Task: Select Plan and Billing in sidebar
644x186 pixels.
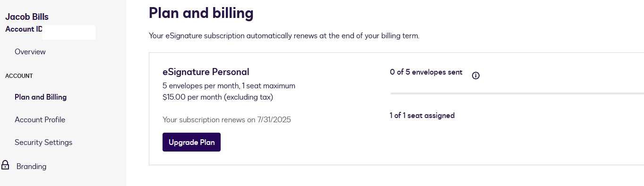Action: 41,97
